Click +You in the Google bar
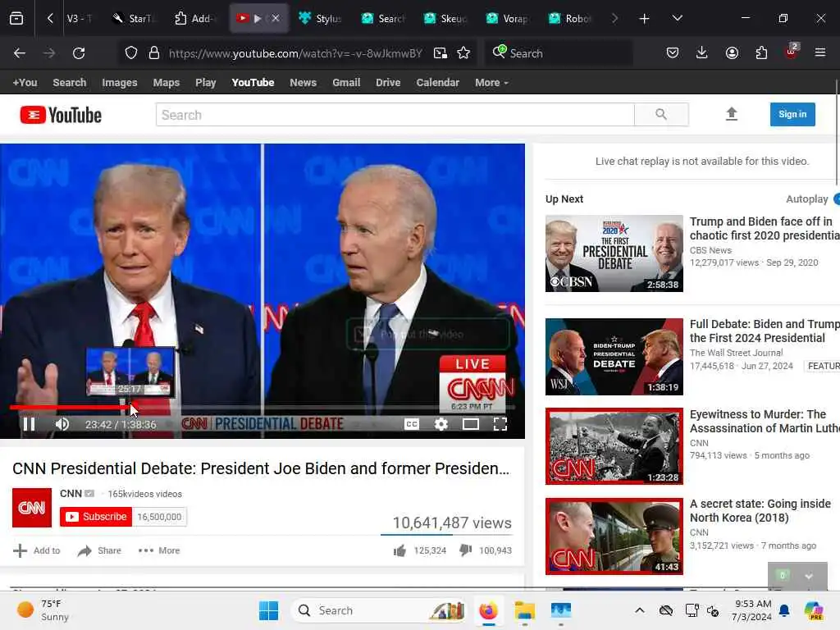Image resolution: width=840 pixels, height=630 pixels. coord(25,83)
